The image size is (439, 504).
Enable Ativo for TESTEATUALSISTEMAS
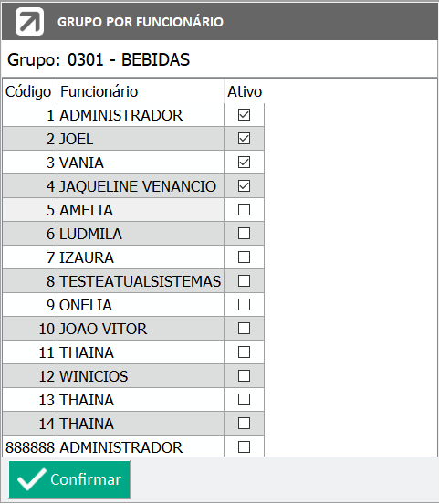[x=244, y=281]
